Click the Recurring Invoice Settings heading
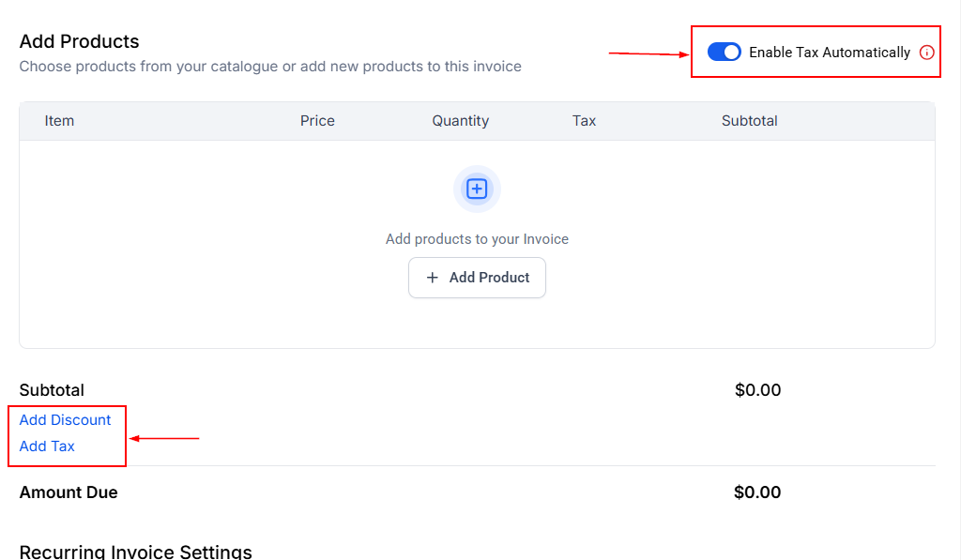Viewport: 961px width, 560px height. pyautogui.click(x=136, y=552)
